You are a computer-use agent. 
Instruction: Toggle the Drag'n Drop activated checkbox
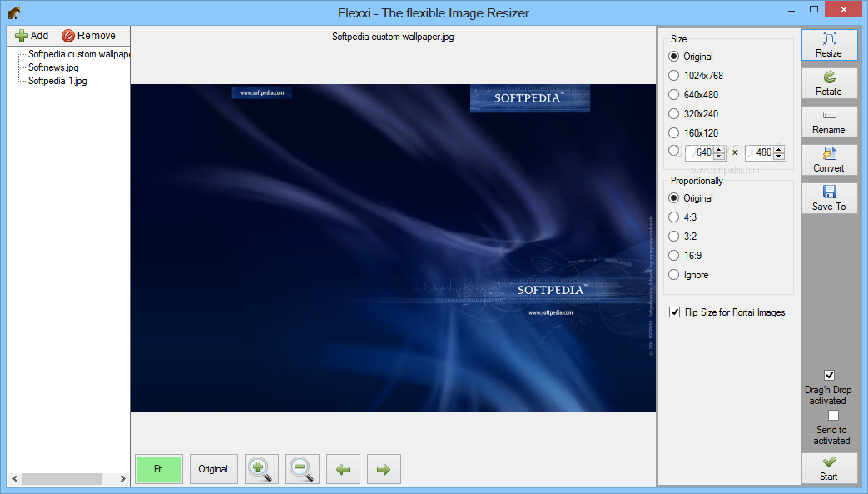829,376
